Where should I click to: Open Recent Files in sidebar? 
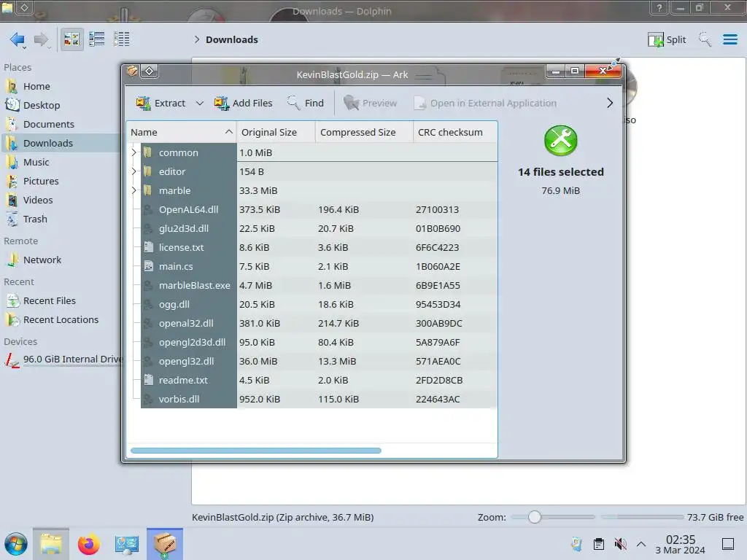point(61,301)
